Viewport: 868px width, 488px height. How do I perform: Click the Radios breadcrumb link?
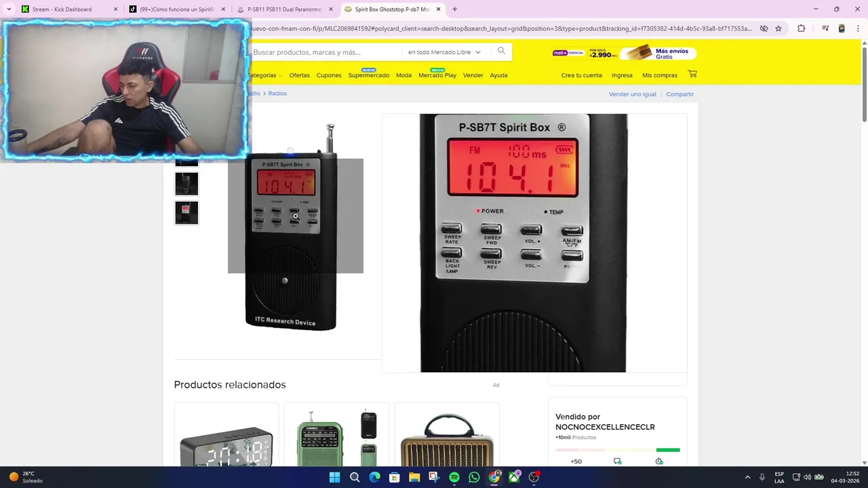point(277,94)
